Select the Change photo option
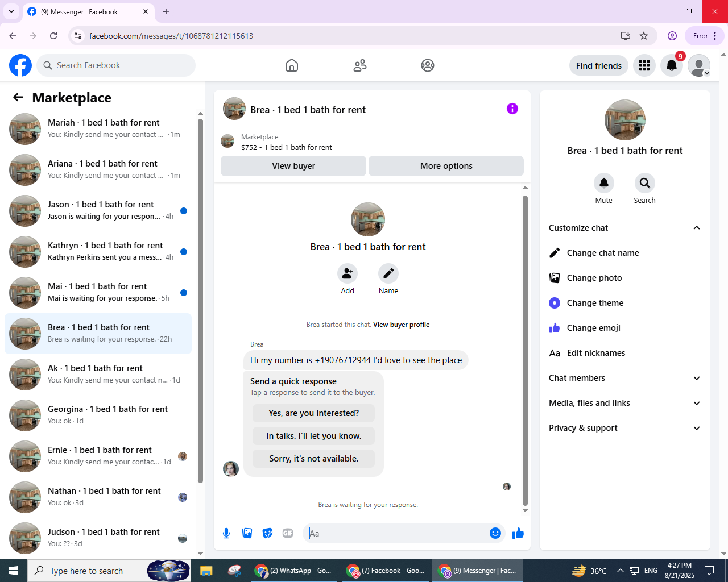The image size is (728, 582). [x=625, y=278]
